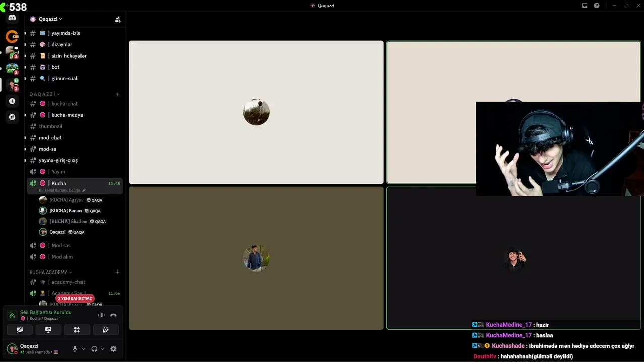Open the mod-chat channel
This screenshot has height=362, width=644.
click(74, 138)
